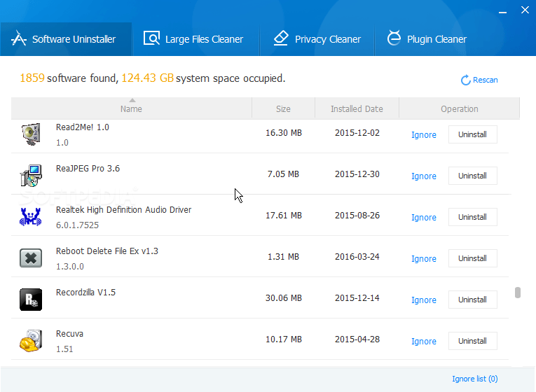Sort list by Name column header
This screenshot has height=392, width=536.
(131, 108)
